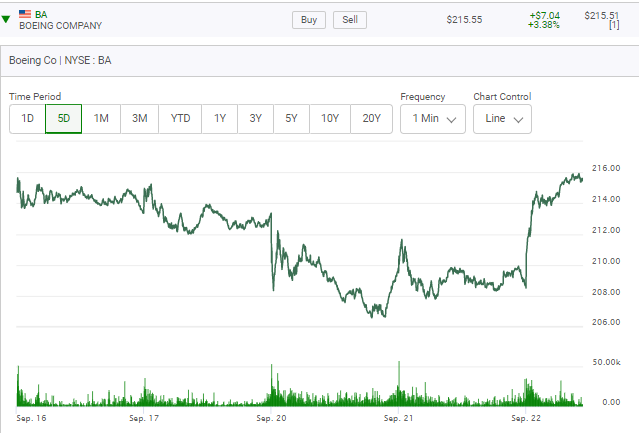
Task: Switch chart to 3M period
Action: coord(139,119)
